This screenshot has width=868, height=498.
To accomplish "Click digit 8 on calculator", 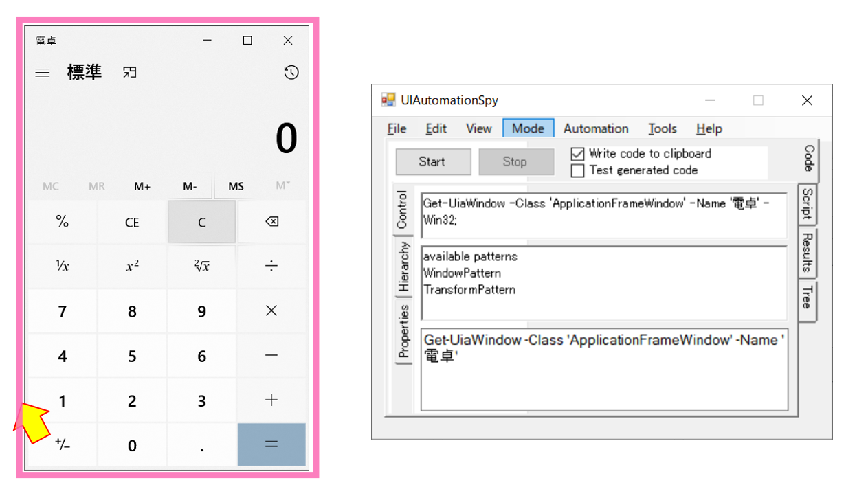I will (x=132, y=311).
